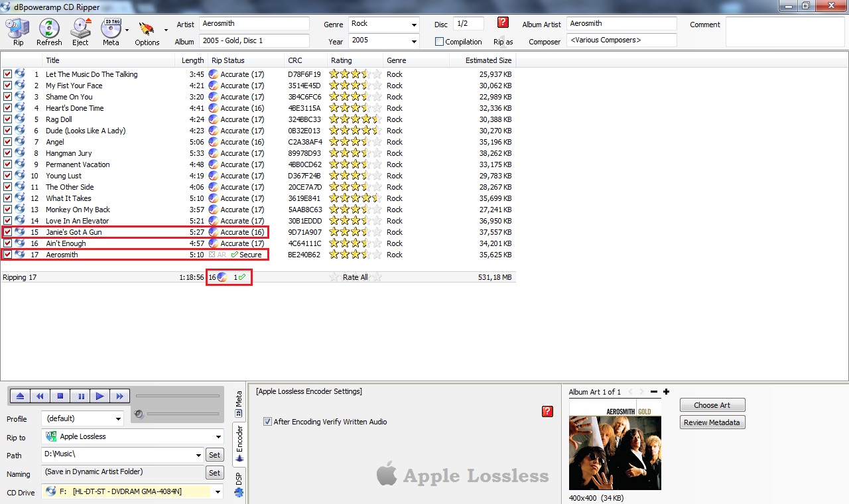
Task: Click the Review Metadata button
Action: point(712,422)
